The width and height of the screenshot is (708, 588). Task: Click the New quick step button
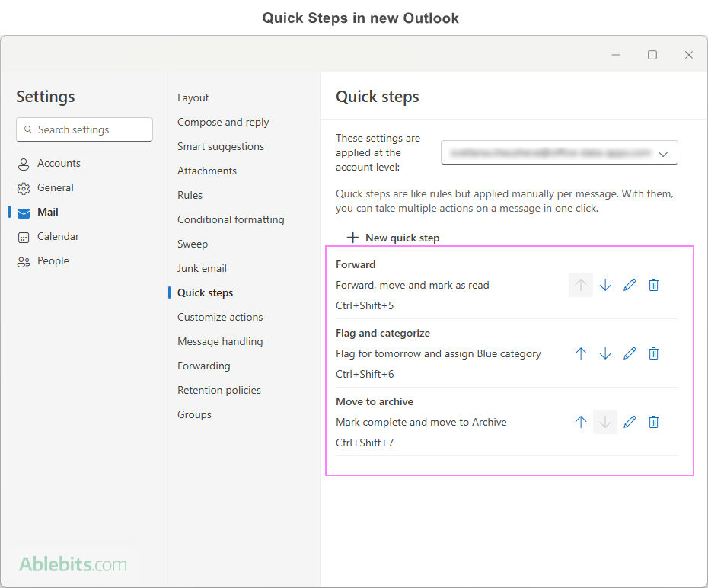tap(393, 238)
